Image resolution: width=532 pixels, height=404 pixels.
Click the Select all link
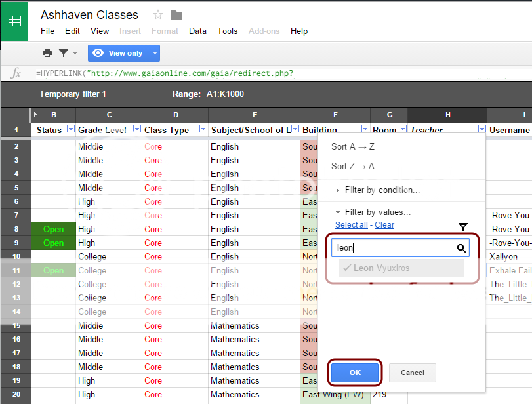click(x=351, y=225)
